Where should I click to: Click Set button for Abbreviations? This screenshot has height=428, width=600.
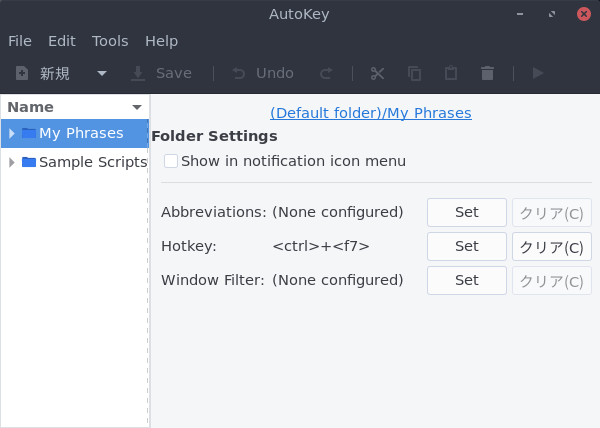tap(467, 212)
